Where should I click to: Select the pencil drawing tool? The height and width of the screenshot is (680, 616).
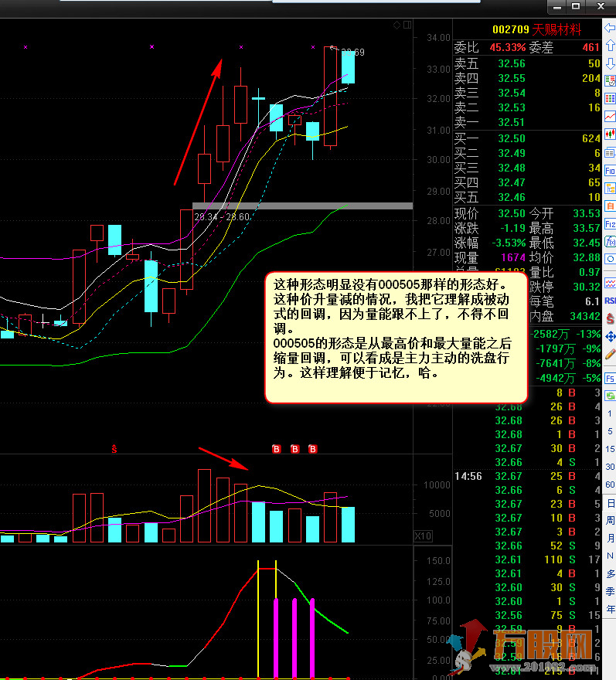pyautogui.click(x=610, y=355)
